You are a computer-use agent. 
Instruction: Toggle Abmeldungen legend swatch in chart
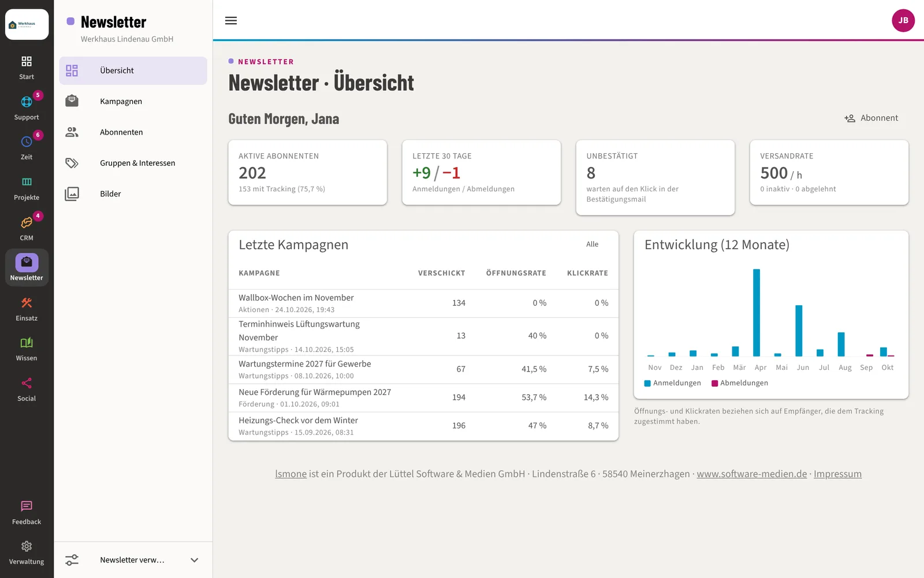pyautogui.click(x=714, y=383)
